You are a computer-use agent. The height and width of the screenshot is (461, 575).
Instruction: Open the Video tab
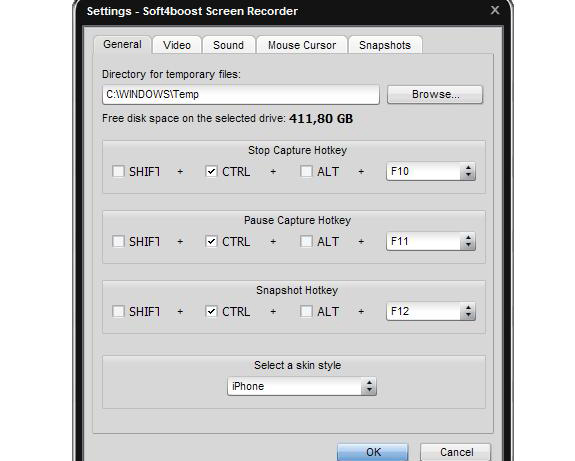(x=177, y=45)
